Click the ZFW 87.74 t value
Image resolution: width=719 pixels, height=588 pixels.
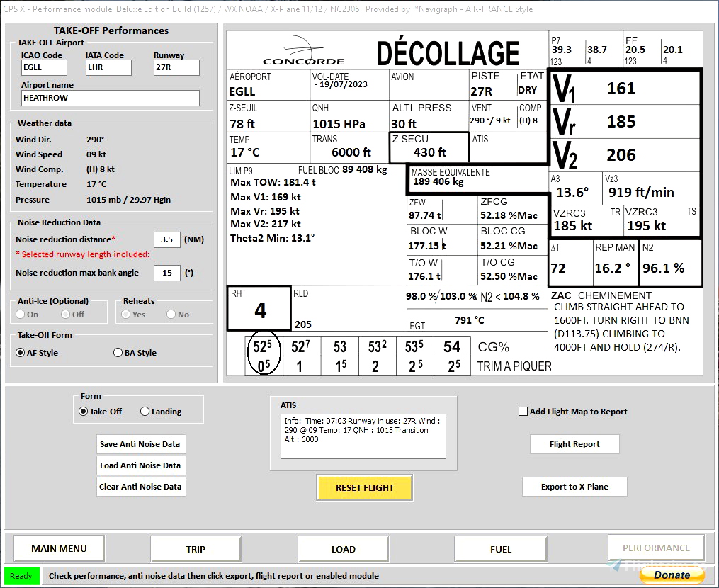click(425, 215)
